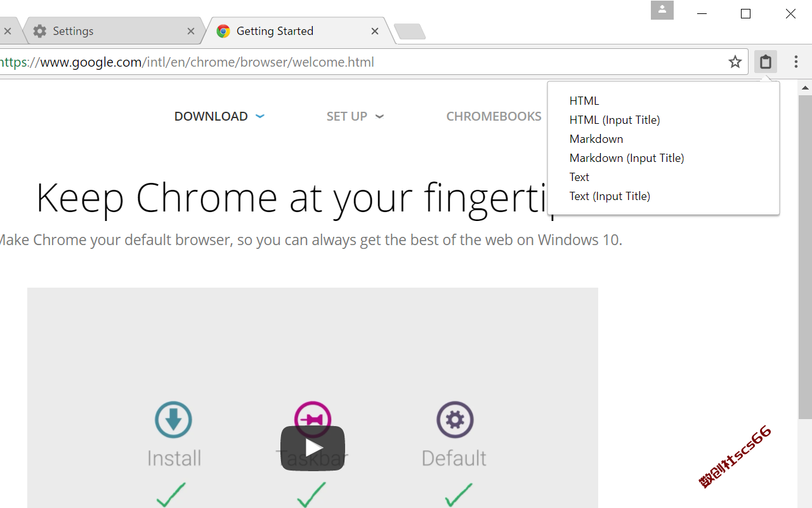Minimize the browser window

click(x=702, y=13)
